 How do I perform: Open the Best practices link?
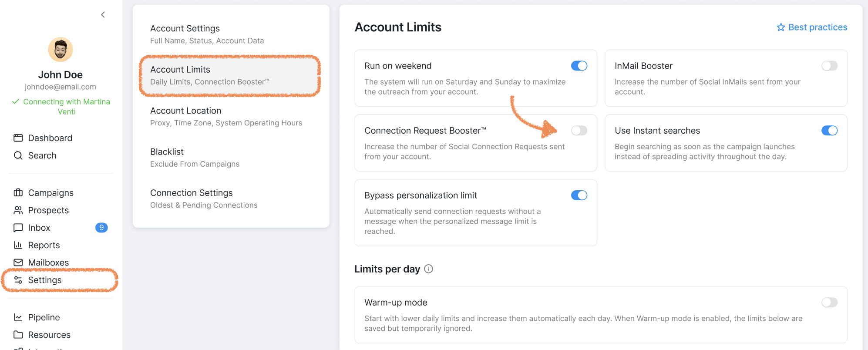812,27
